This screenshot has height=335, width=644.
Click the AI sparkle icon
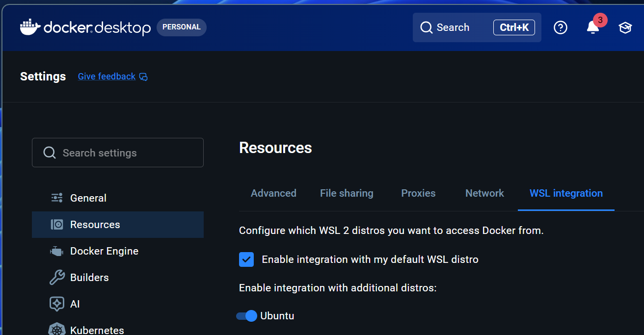(57, 304)
